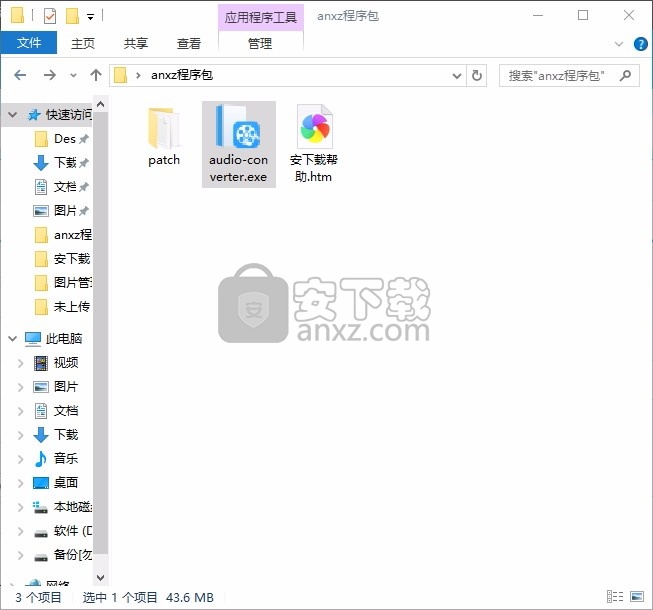
Task: Click the navigation pane scroll down arrow
Action: tap(100, 577)
